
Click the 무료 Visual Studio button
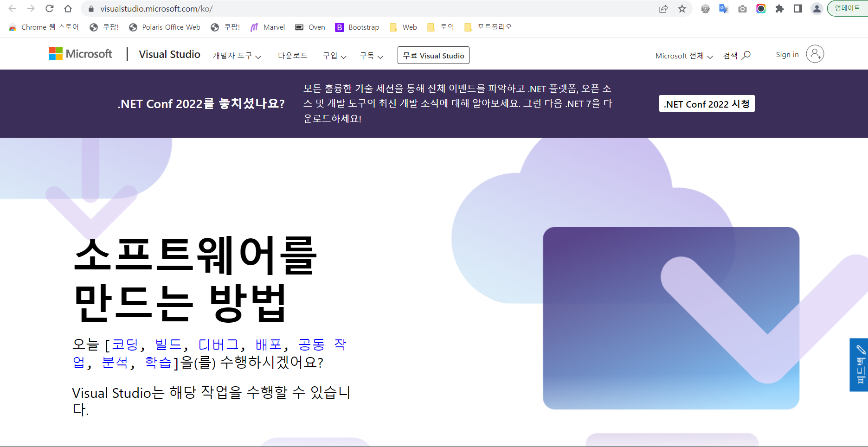tap(433, 55)
